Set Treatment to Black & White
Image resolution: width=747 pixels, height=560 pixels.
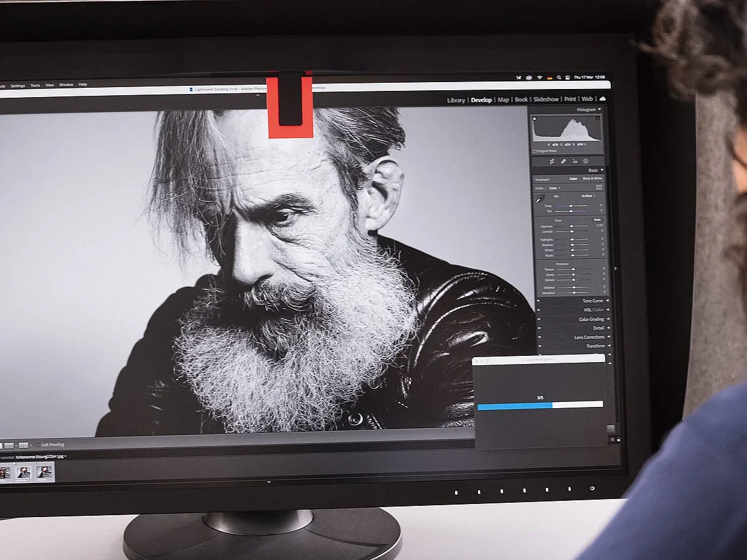[x=593, y=179]
